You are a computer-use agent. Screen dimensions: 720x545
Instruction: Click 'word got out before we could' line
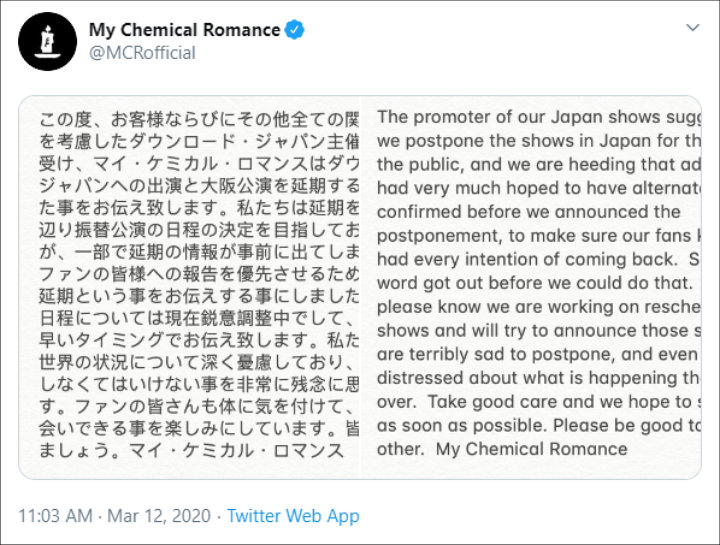point(534,283)
